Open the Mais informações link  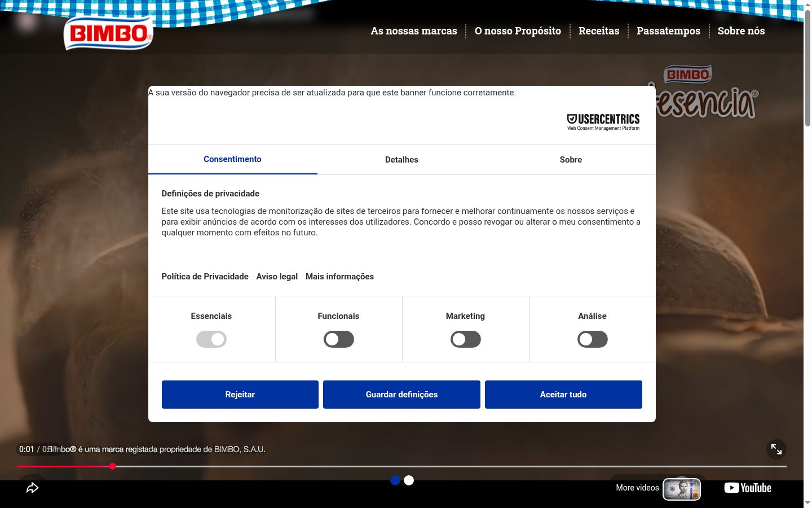(x=339, y=277)
